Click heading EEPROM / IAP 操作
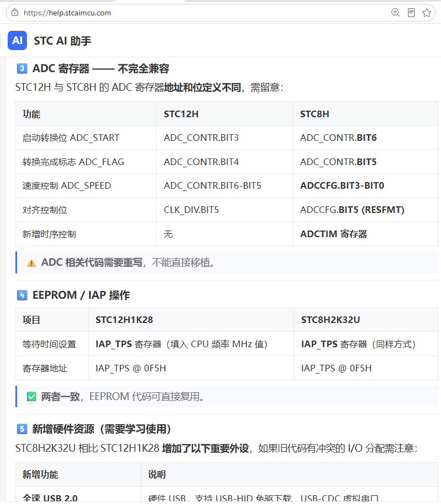441x504 pixels. tap(81, 295)
